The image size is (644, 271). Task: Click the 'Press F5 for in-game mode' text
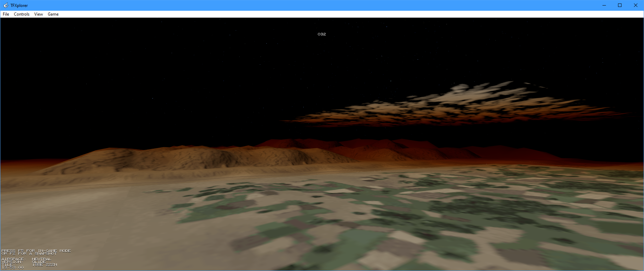[36, 251]
